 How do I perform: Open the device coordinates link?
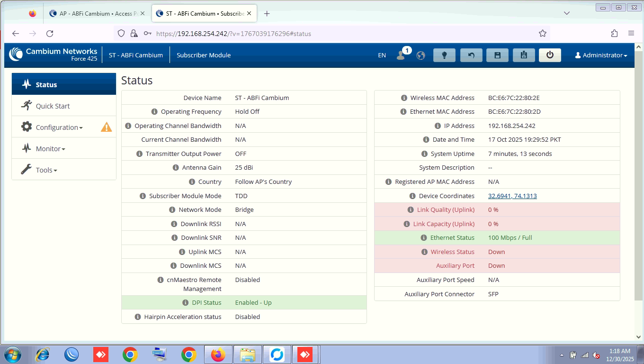tap(512, 196)
